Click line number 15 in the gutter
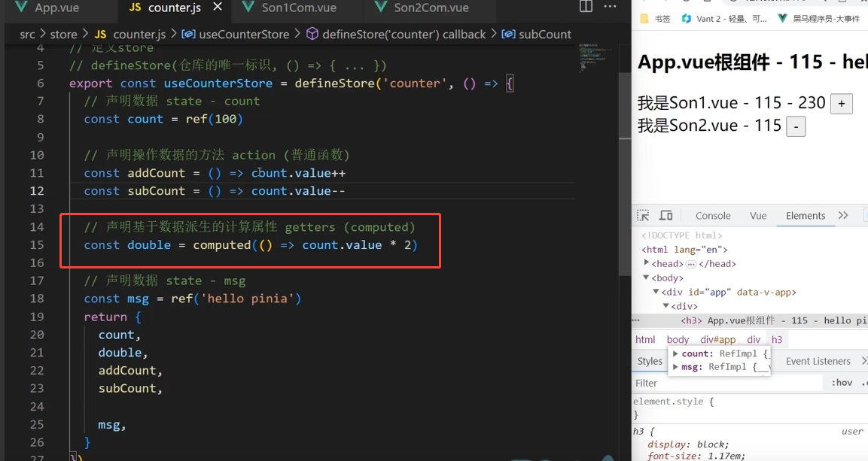This screenshot has width=868, height=461. tap(37, 245)
